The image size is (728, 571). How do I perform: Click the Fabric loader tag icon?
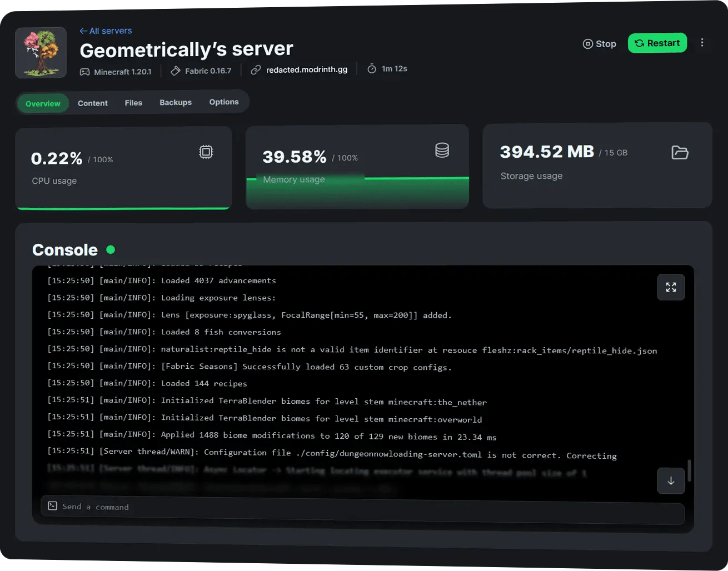[x=175, y=71]
